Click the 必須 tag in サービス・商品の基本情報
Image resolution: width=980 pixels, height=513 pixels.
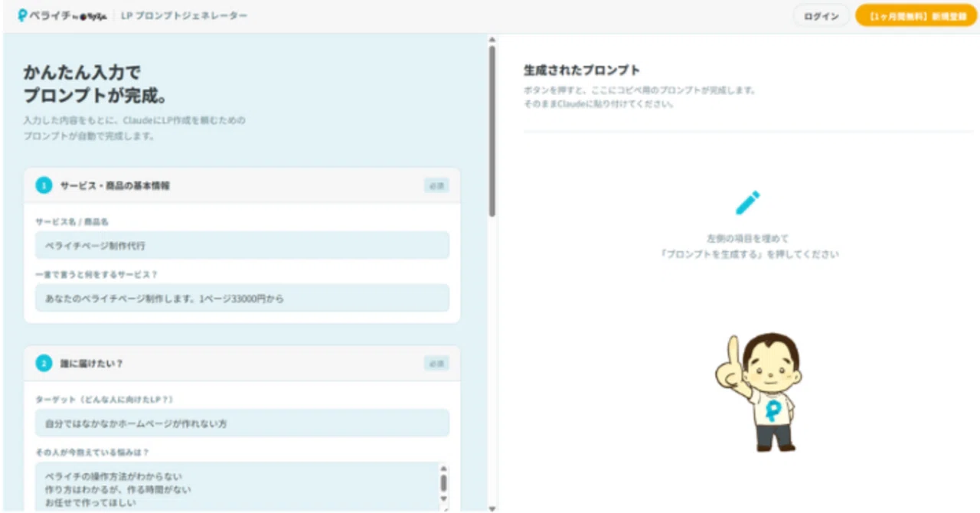click(436, 185)
